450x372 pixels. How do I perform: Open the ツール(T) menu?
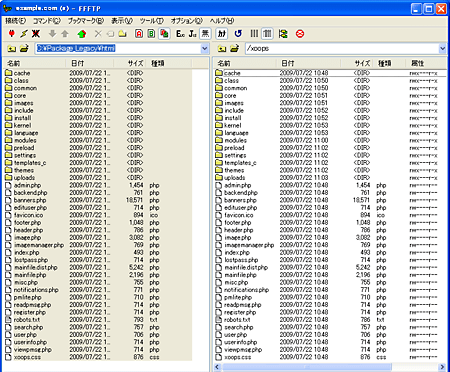pyautogui.click(x=152, y=21)
